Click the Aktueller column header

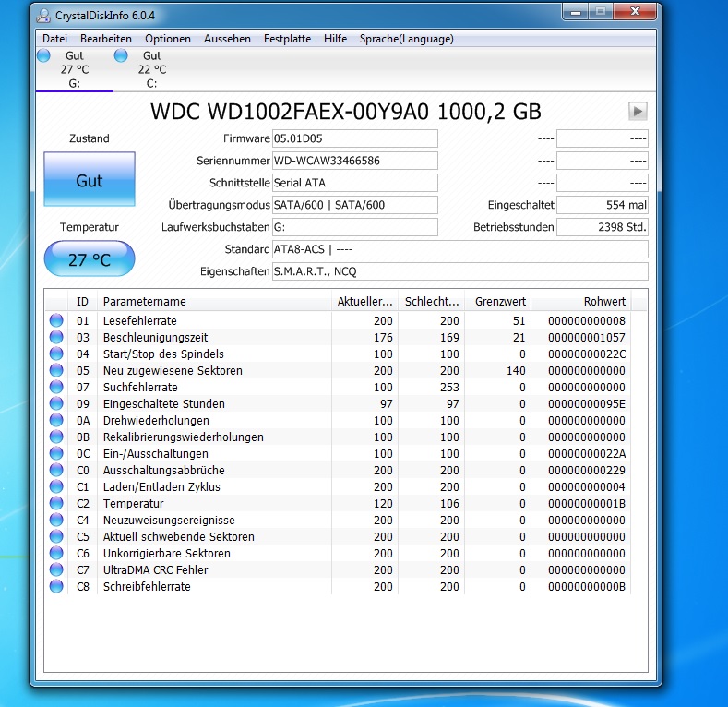[364, 302]
